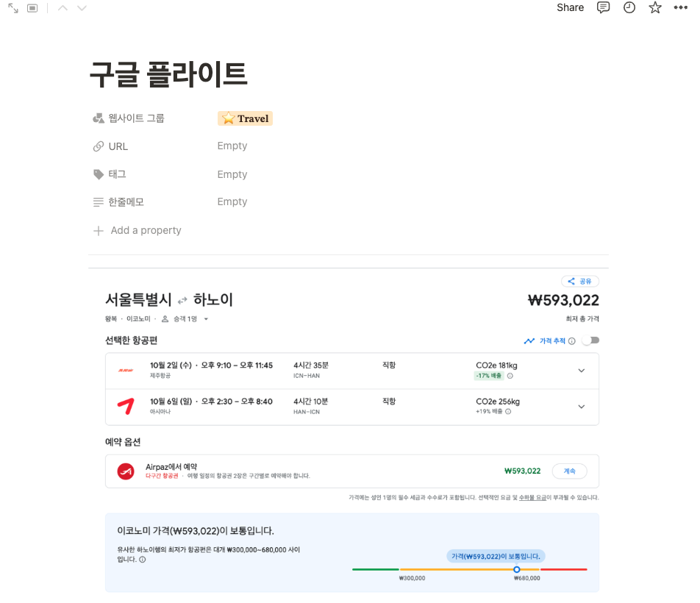The width and height of the screenshot is (700, 603).
Task: Click the 아시아나 airline logo
Action: (126, 407)
